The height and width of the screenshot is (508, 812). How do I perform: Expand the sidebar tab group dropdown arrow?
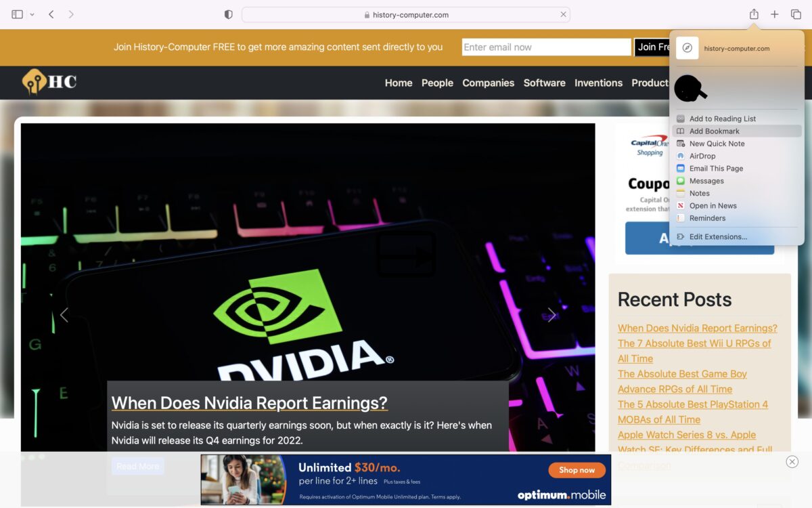click(x=32, y=14)
